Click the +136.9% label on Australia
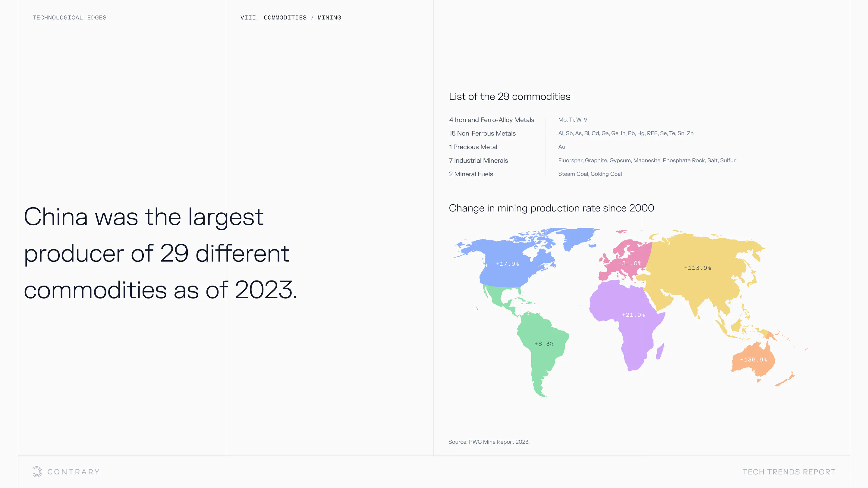The height and width of the screenshot is (488, 868). coord(753,360)
